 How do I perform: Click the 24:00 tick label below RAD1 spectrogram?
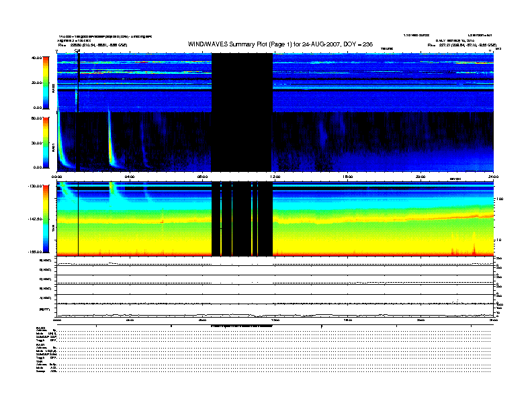click(x=493, y=177)
